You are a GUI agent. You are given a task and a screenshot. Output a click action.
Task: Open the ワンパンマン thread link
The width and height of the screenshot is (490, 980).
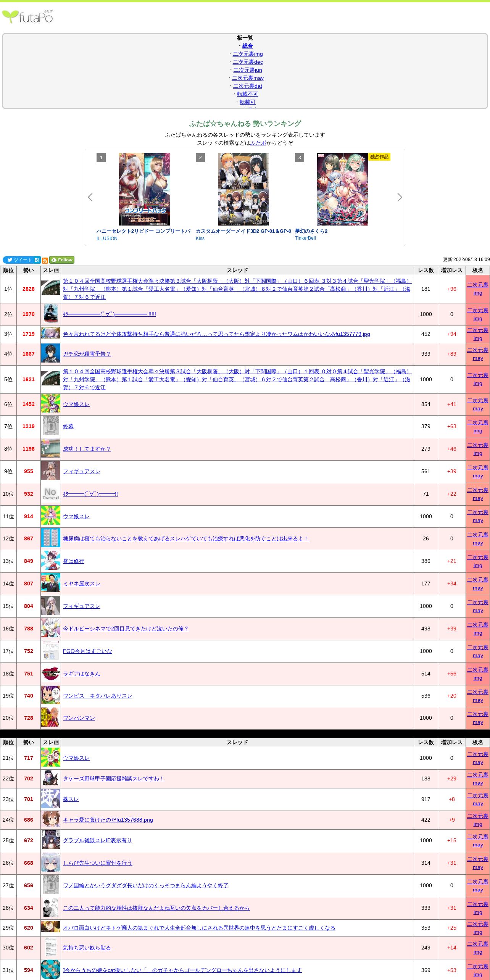79,718
